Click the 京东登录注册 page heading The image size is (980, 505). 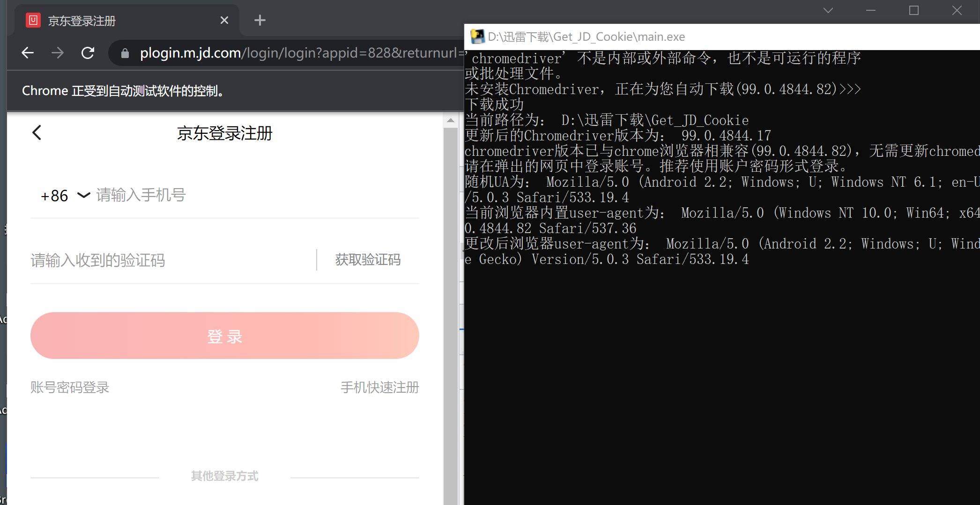(224, 133)
